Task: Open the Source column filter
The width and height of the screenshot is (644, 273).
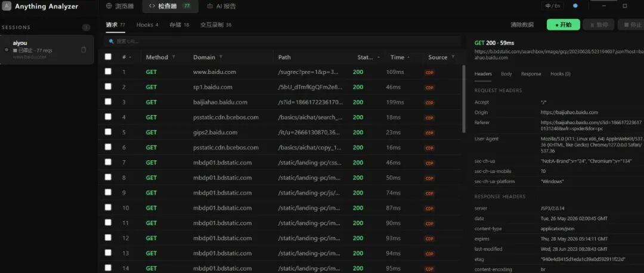Action: point(453,57)
